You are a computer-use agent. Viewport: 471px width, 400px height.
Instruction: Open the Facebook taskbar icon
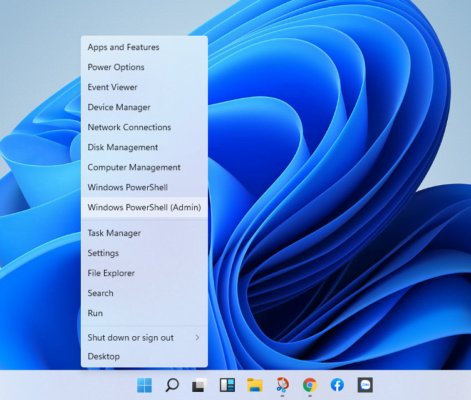tap(337, 385)
